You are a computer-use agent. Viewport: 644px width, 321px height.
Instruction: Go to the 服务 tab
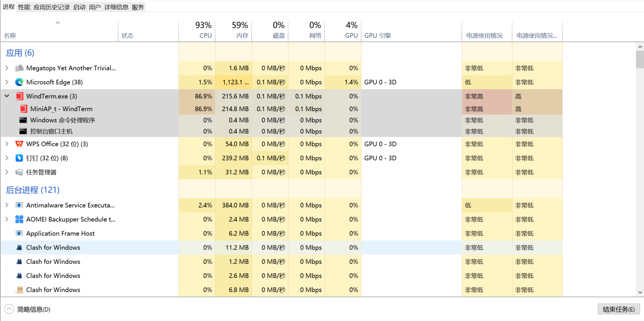(x=138, y=7)
